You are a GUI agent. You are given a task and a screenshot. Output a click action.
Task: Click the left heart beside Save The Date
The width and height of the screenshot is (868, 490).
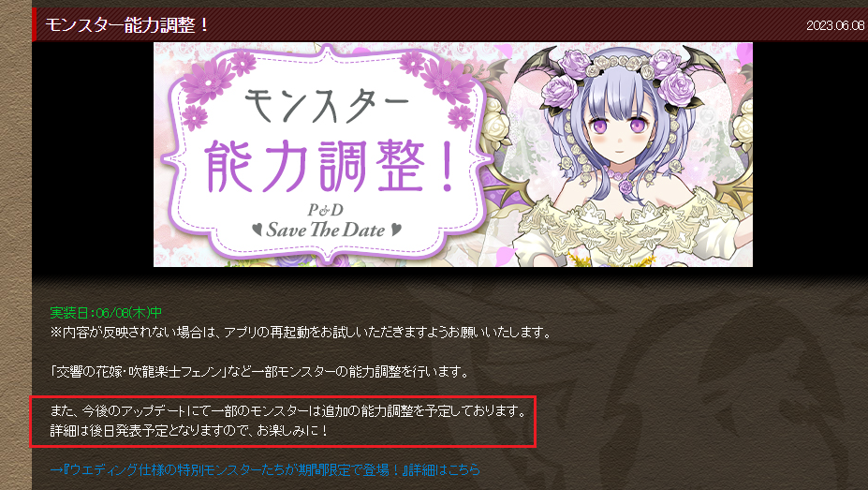(257, 229)
